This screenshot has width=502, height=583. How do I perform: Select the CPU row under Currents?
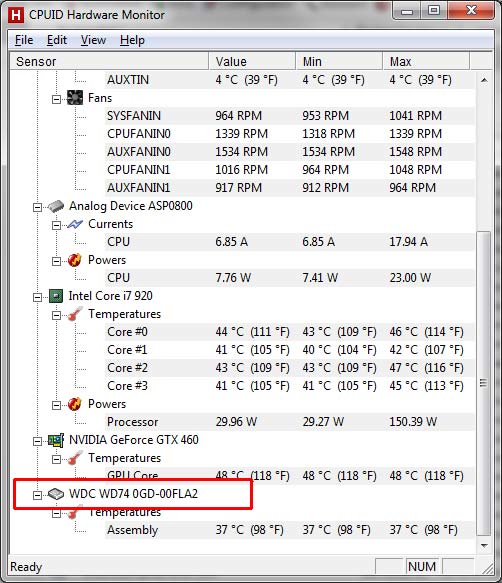pos(290,242)
